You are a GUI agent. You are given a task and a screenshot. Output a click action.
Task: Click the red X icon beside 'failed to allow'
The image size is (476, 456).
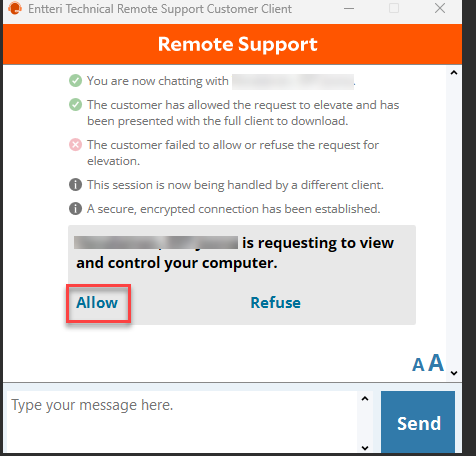(x=75, y=145)
